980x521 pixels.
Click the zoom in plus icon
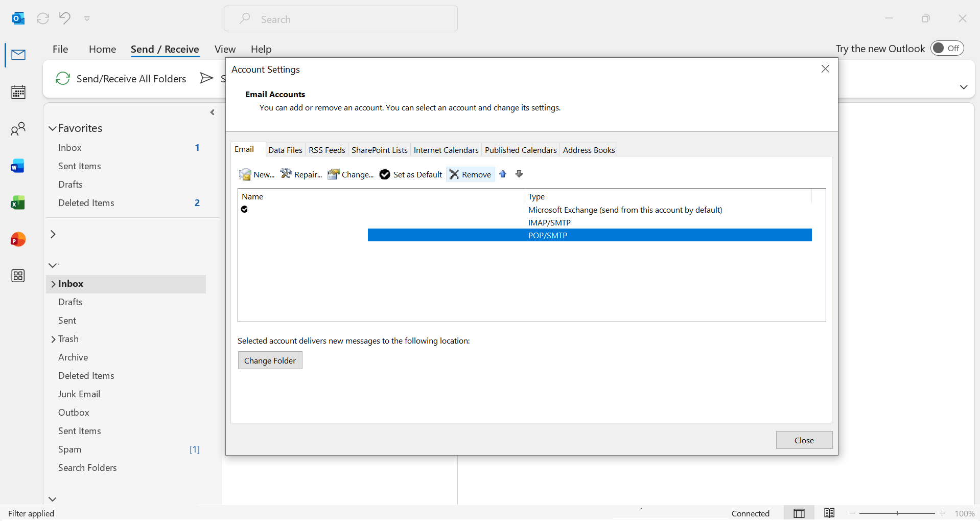click(x=942, y=513)
